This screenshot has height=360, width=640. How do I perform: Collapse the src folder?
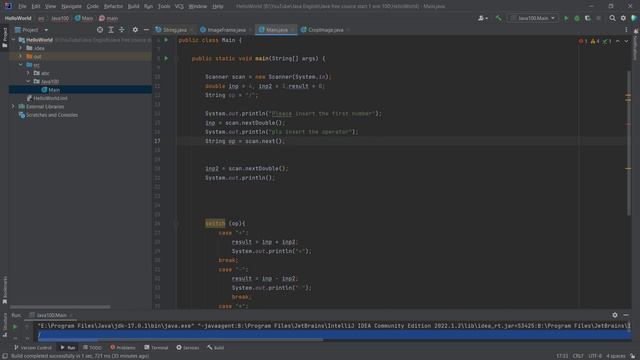21,64
